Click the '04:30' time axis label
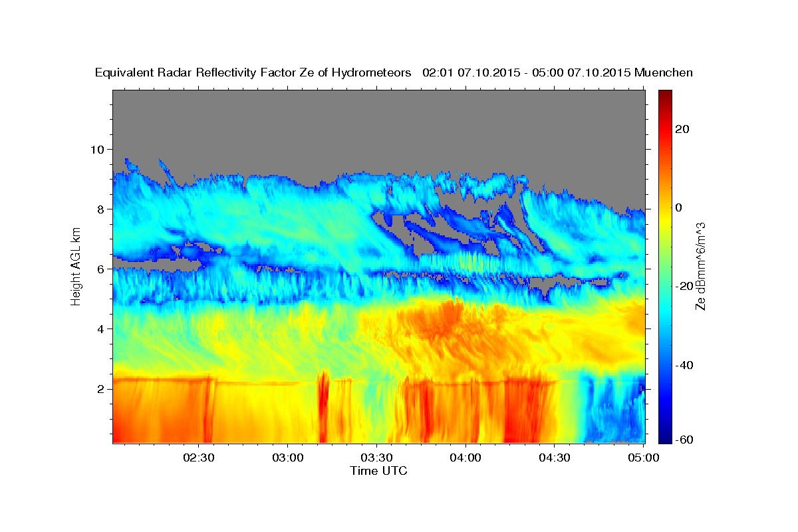Screen dimensions: 798x532 (x=555, y=458)
